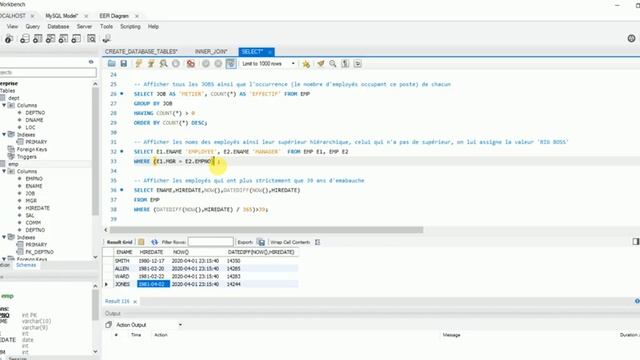Open the MySQL Model tab

(61, 16)
